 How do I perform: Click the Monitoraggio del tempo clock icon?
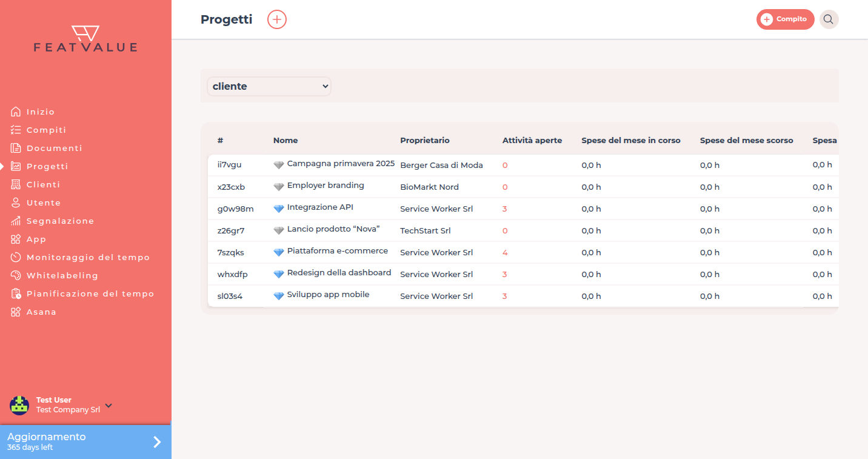coord(16,257)
